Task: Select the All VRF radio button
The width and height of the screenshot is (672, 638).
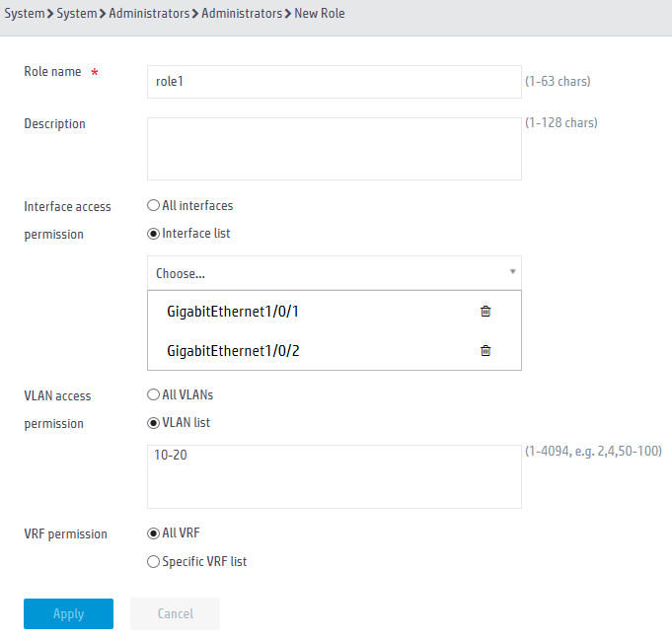Action: [x=153, y=533]
